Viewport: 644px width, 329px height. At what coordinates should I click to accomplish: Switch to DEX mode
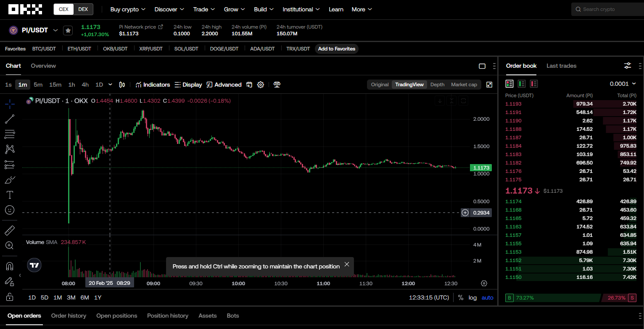83,9
